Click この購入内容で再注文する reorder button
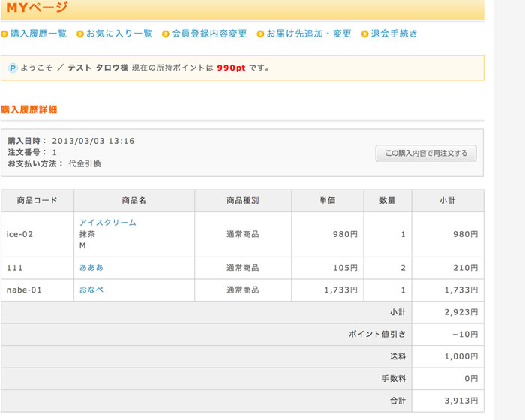Viewport: 525px width, 420px height. click(x=426, y=154)
